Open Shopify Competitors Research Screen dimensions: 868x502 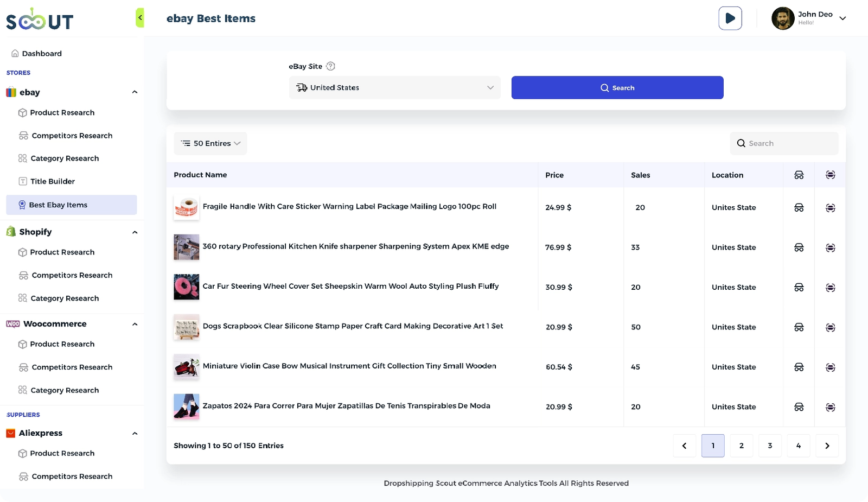pos(66,275)
